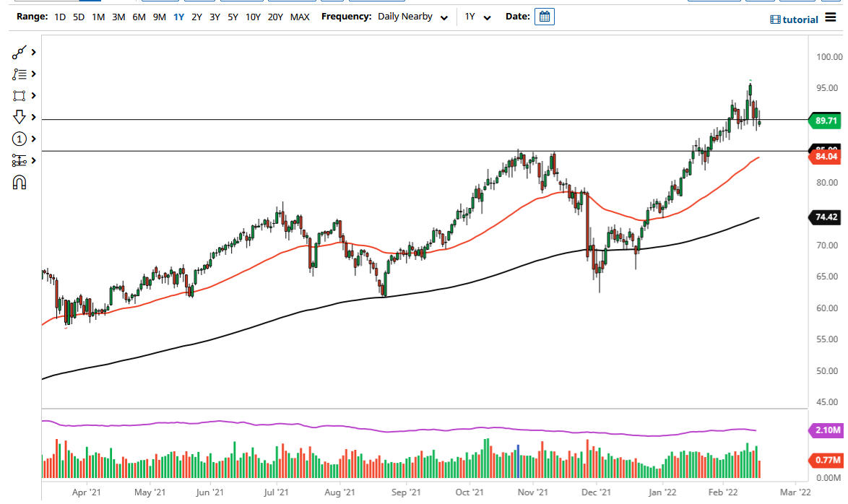The height and width of the screenshot is (504, 848).
Task: Enable the 1Y range selection
Action: point(178,17)
